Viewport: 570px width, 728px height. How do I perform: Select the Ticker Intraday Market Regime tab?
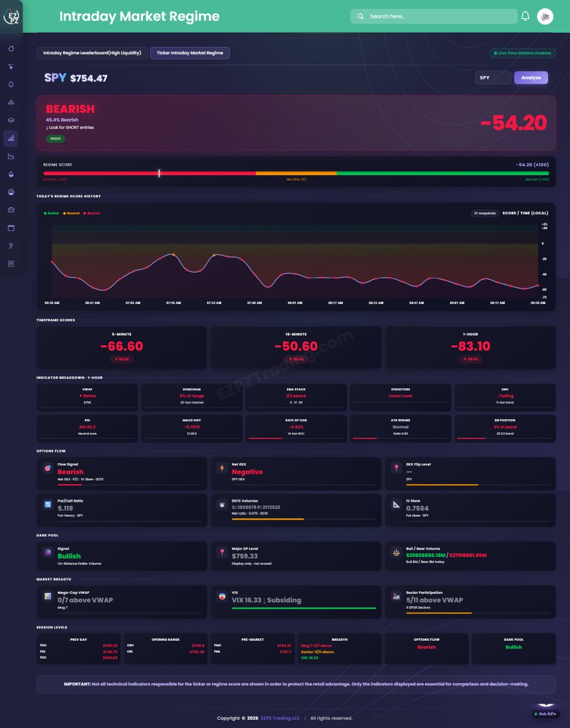[190, 53]
